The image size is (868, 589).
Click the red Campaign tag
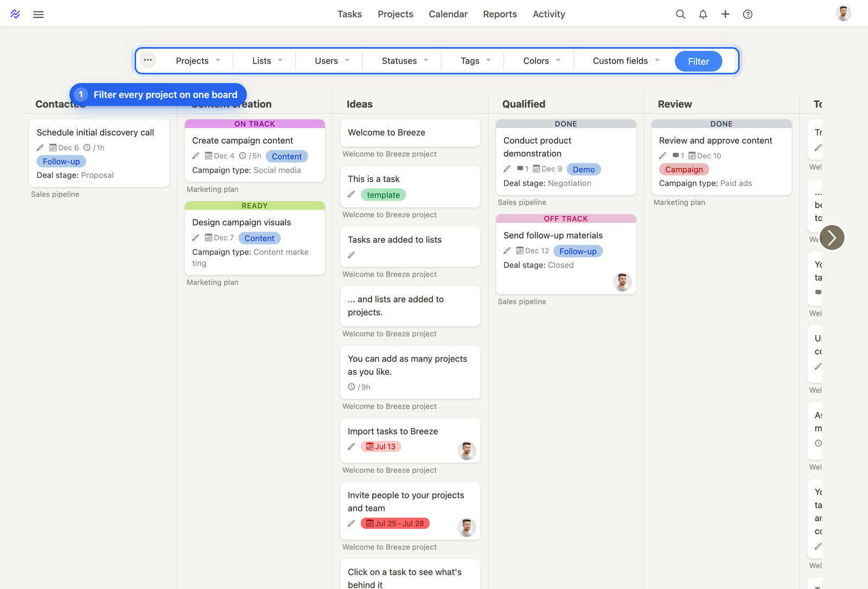tap(684, 169)
